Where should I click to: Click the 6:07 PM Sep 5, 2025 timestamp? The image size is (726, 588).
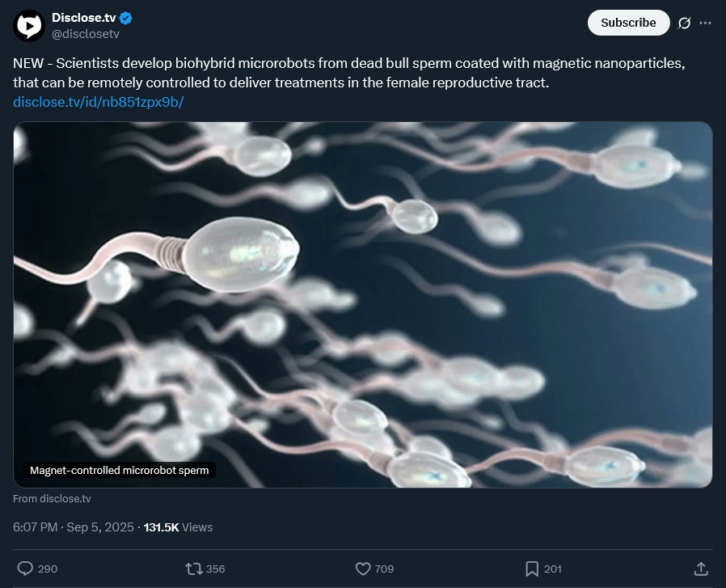tap(72, 527)
